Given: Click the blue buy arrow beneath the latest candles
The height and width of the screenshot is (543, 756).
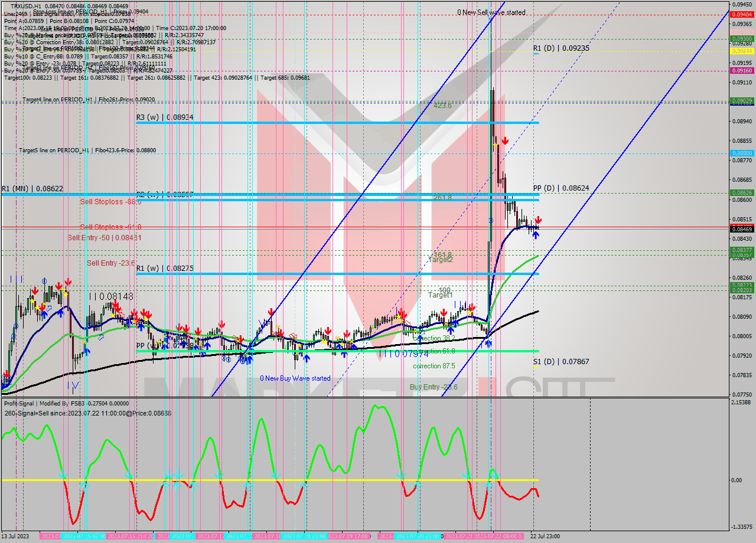Looking at the screenshot, I should [x=535, y=234].
